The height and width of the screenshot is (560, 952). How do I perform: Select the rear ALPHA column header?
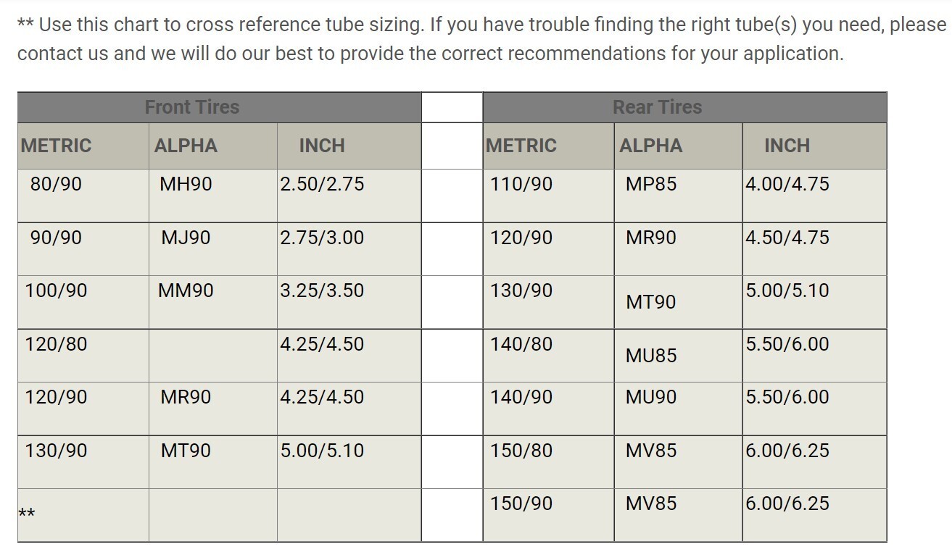tap(678, 146)
